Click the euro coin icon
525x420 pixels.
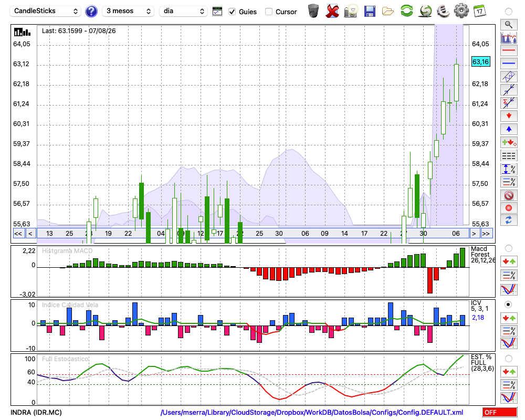pyautogui.click(x=443, y=11)
